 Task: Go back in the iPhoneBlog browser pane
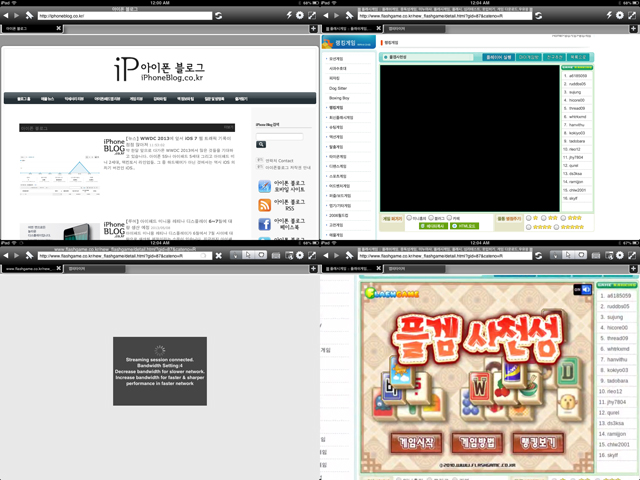[6, 16]
